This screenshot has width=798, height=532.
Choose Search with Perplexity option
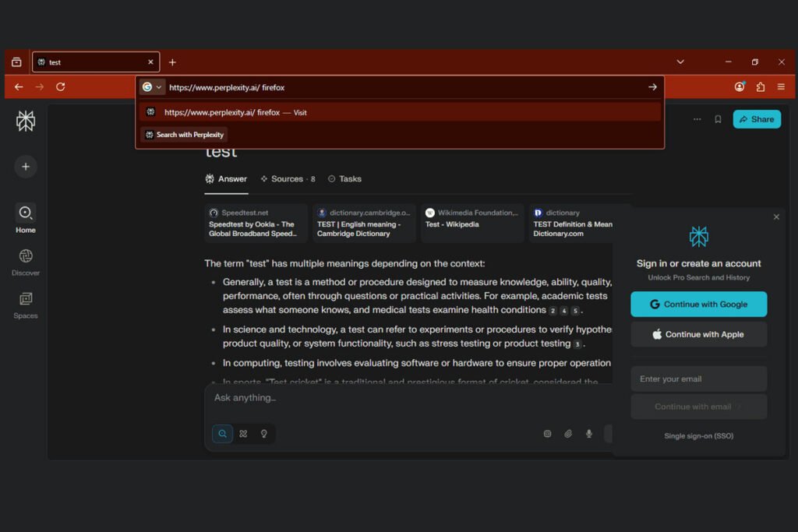184,135
